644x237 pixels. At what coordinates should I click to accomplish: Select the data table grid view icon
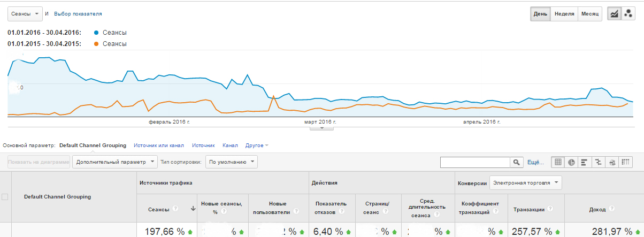click(x=558, y=162)
